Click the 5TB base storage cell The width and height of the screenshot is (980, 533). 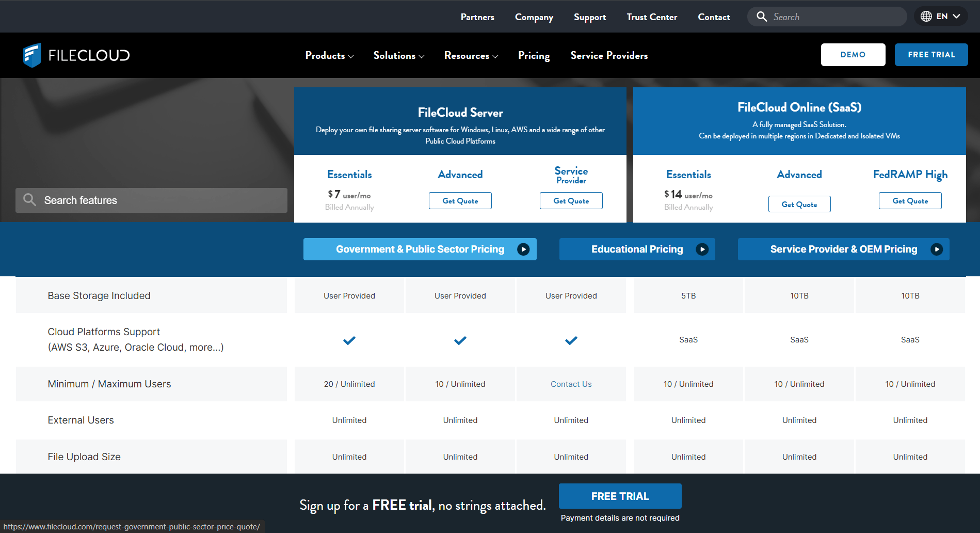coord(688,296)
